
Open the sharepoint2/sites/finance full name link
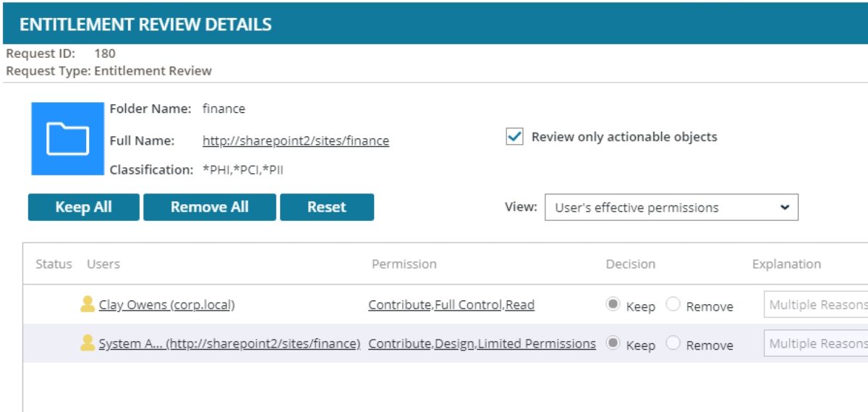pos(295,141)
